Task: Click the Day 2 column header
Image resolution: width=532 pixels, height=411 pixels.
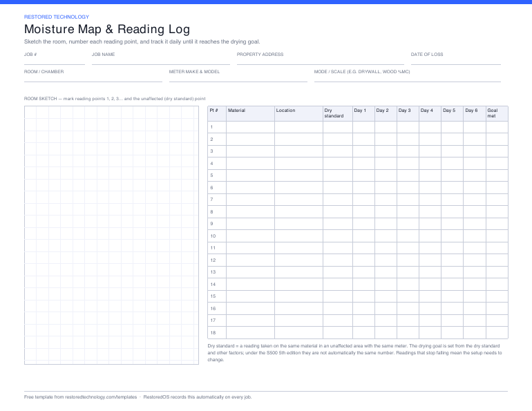Action: 386,113
